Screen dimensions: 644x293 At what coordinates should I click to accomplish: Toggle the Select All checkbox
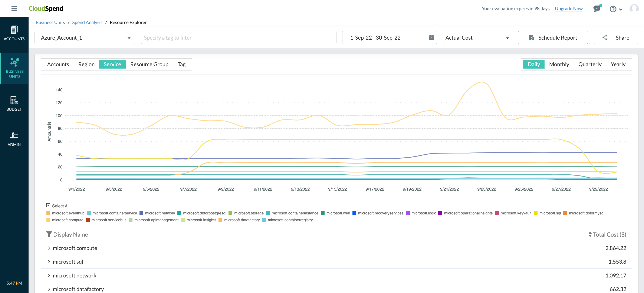48,205
